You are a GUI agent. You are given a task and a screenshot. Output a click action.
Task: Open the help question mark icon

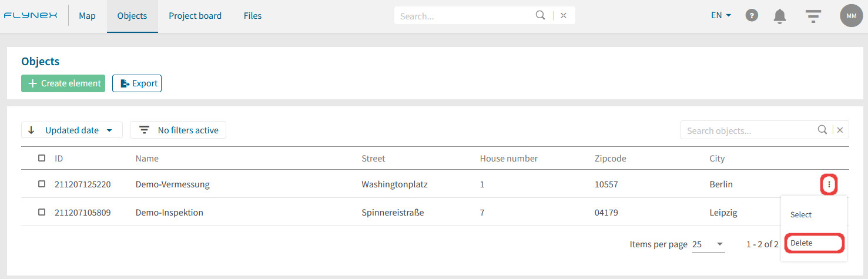click(752, 16)
